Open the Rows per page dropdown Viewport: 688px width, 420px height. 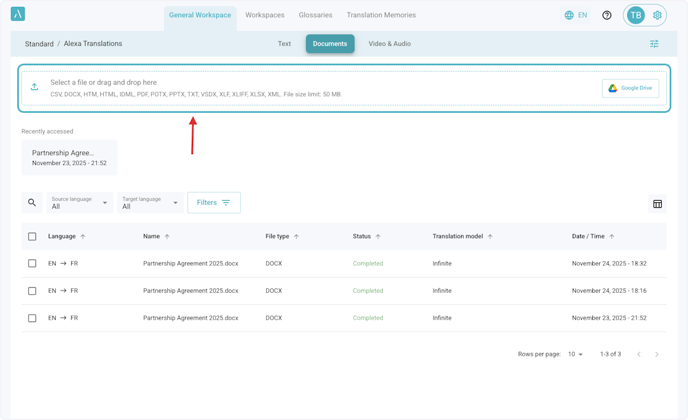[x=576, y=354]
